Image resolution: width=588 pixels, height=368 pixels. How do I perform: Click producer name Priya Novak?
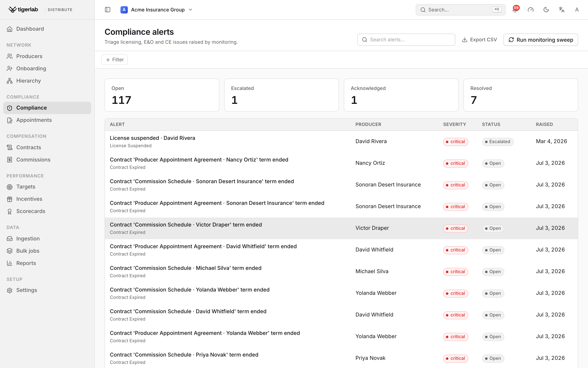pos(370,358)
